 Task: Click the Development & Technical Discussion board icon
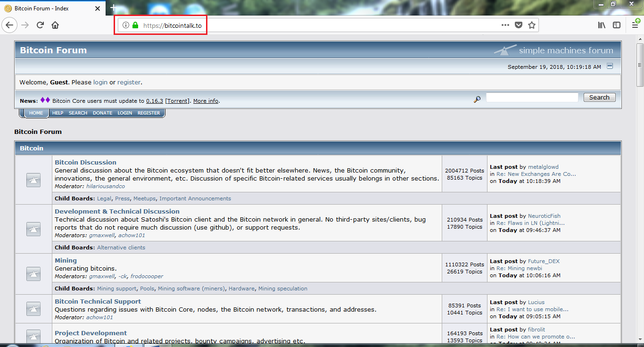33,229
